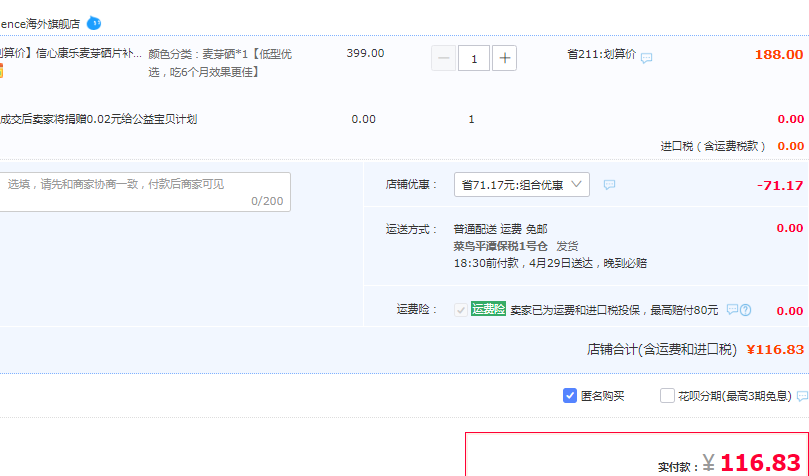This screenshot has width=809, height=476.
Task: Click the orange badge icon under the product title
Action: pyautogui.click(x=1, y=71)
